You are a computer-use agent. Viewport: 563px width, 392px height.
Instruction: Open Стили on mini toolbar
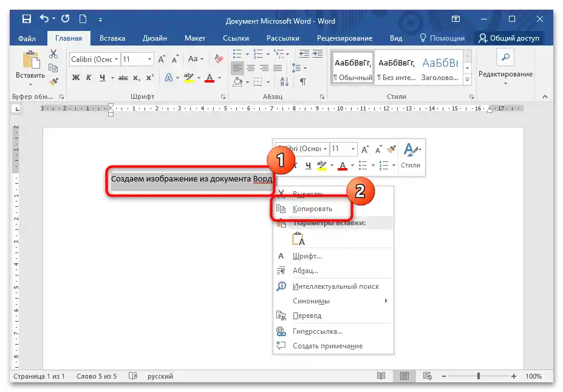(x=411, y=157)
